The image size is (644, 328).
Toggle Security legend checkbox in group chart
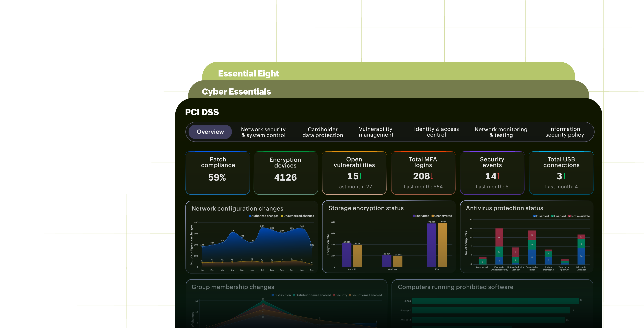334,295
